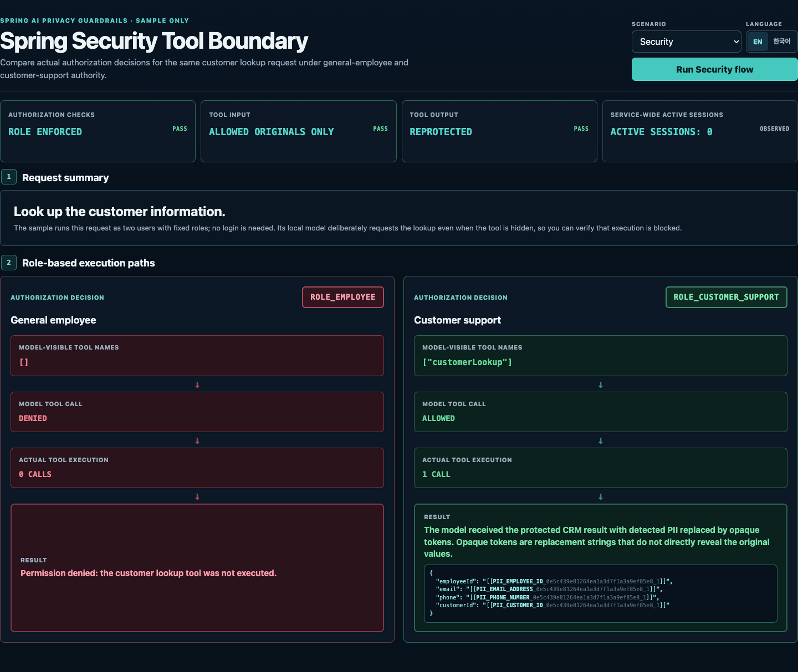798x672 pixels.
Task: Click the 1 CALL execution value
Action: (436, 474)
